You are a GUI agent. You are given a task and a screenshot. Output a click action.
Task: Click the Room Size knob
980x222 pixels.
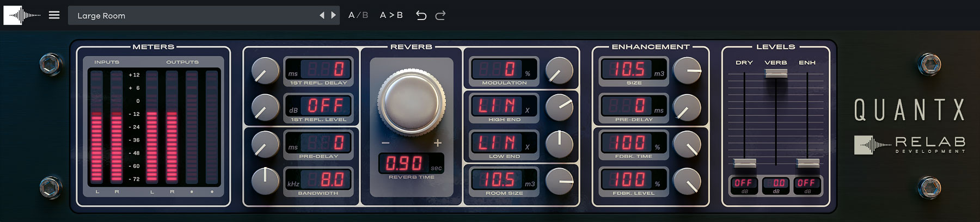(x=559, y=181)
